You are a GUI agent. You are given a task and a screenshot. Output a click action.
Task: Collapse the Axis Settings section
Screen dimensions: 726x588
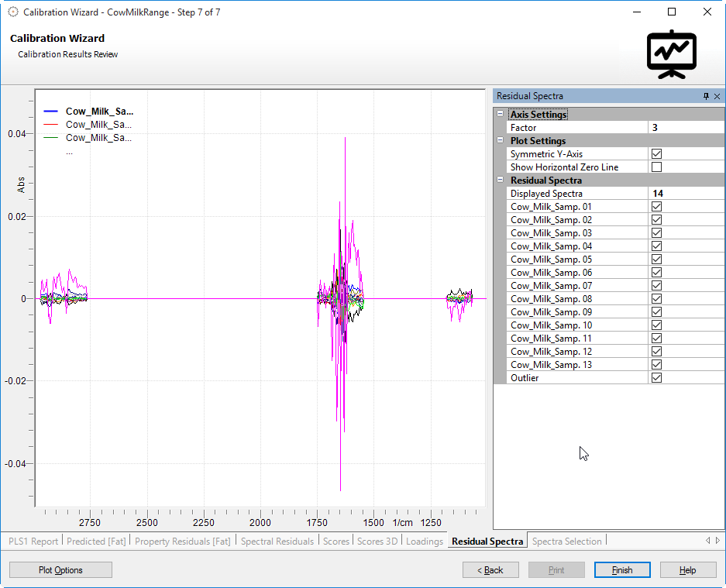click(501, 115)
